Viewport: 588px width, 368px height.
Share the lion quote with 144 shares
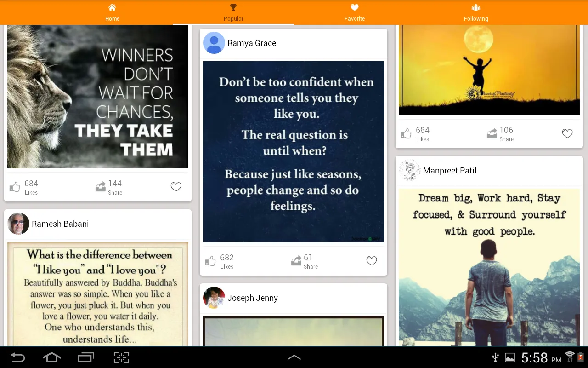[100, 187]
